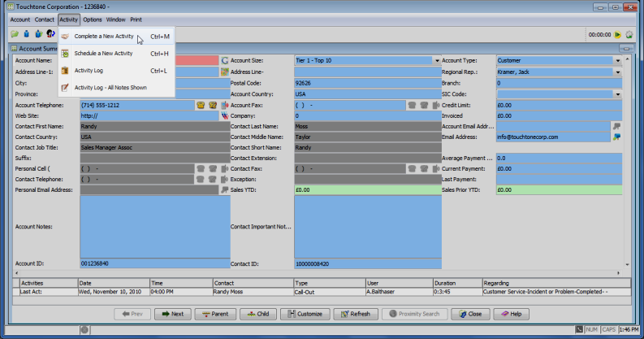644x339 pixels.
Task: Click first grey phone icon beside Contact Fax
Action: (412, 168)
